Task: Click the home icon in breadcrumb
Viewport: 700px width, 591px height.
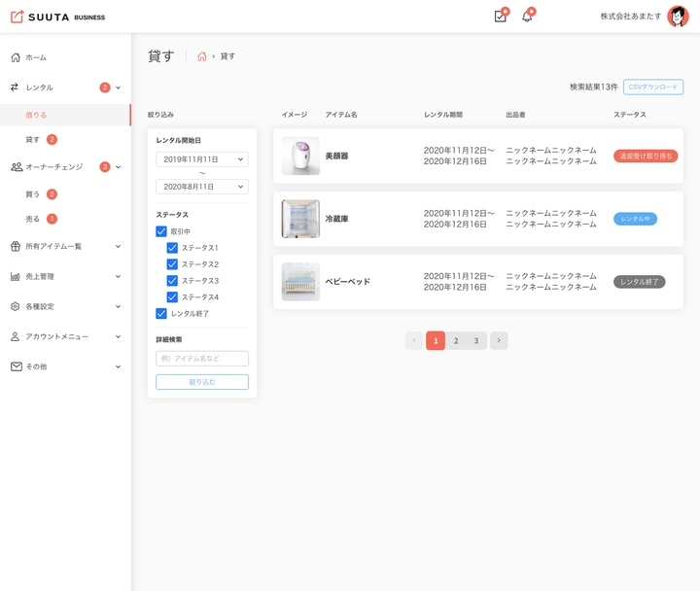Action: coord(202,56)
